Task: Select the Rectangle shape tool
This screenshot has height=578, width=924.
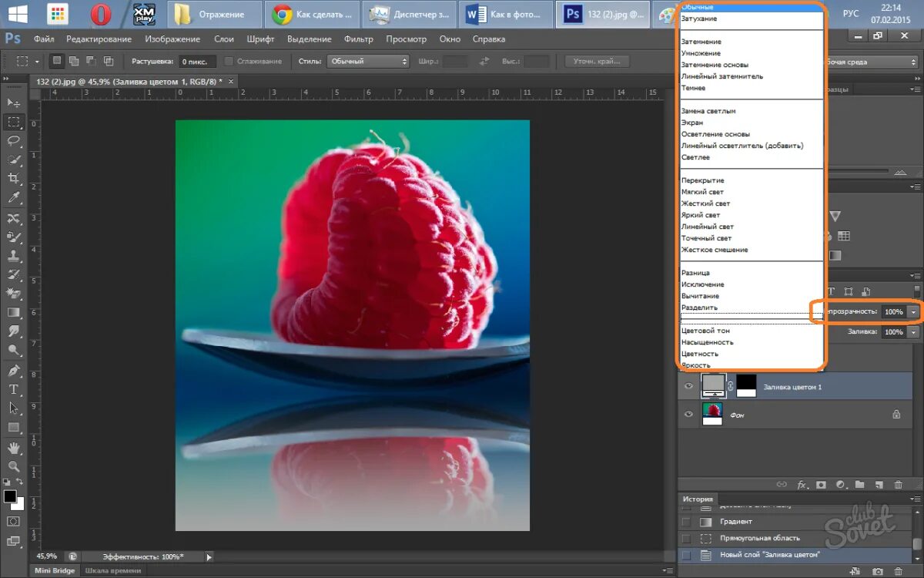Action: 14,428
